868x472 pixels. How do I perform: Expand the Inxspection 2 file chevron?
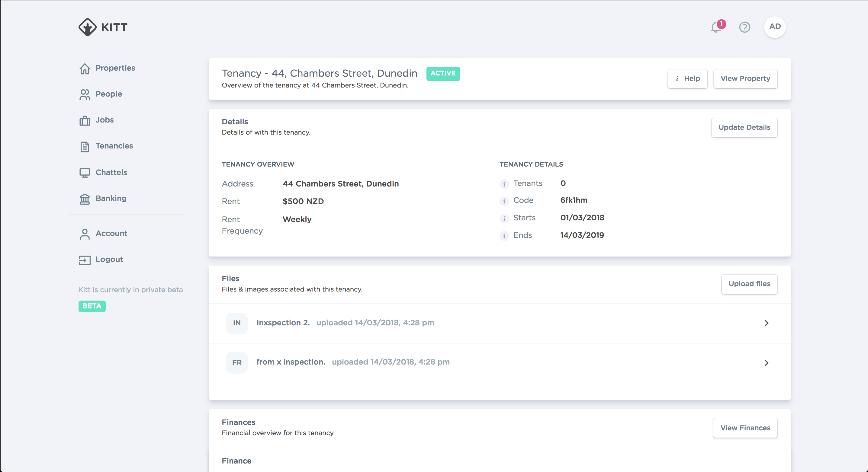[766, 323]
